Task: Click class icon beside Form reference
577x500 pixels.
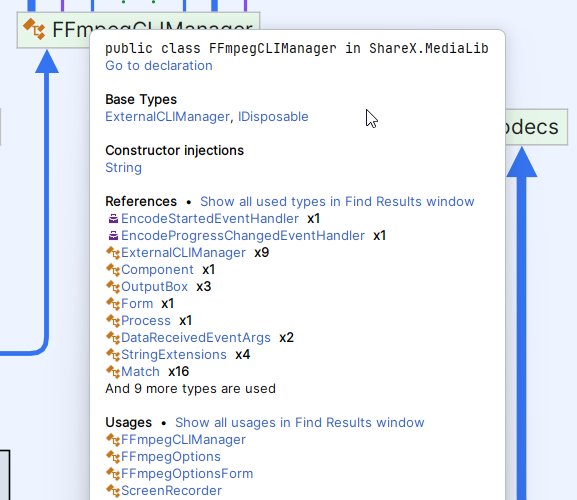Action: click(113, 304)
